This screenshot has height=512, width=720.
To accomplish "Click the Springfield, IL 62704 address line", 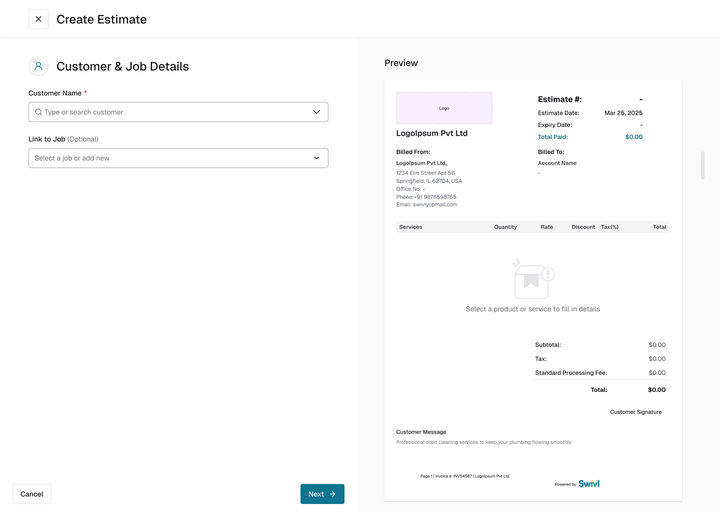I will pos(429,181).
